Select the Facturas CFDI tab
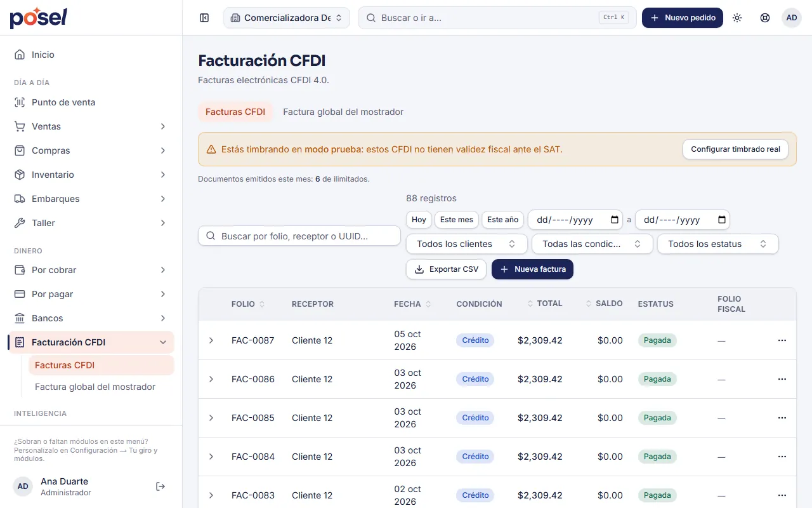This screenshot has width=812, height=508. point(235,112)
